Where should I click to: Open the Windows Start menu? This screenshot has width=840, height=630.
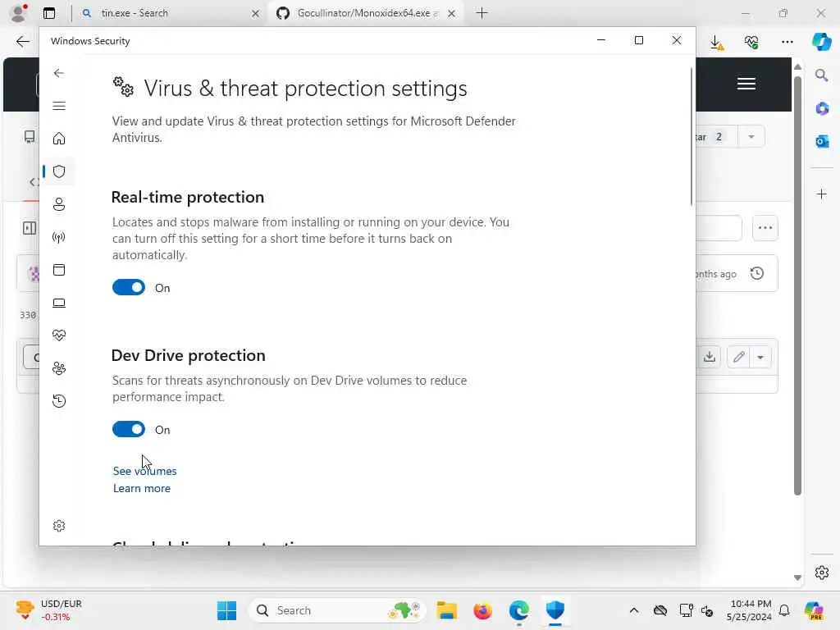point(226,610)
